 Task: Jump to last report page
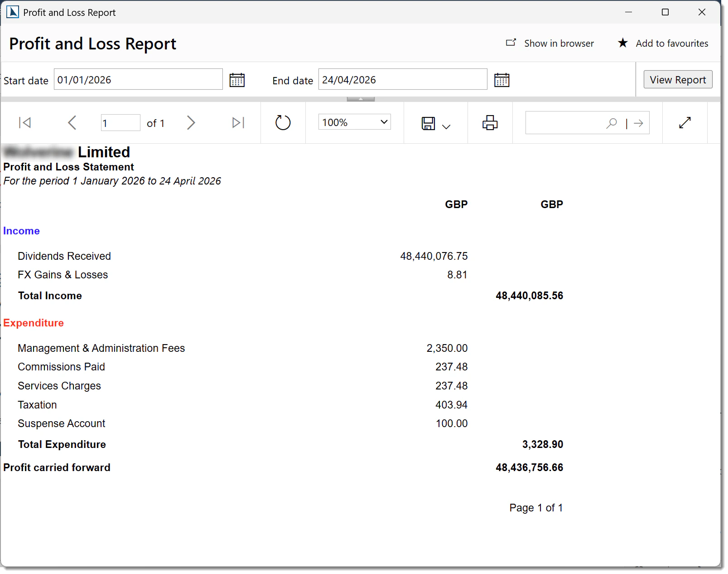[x=238, y=123]
